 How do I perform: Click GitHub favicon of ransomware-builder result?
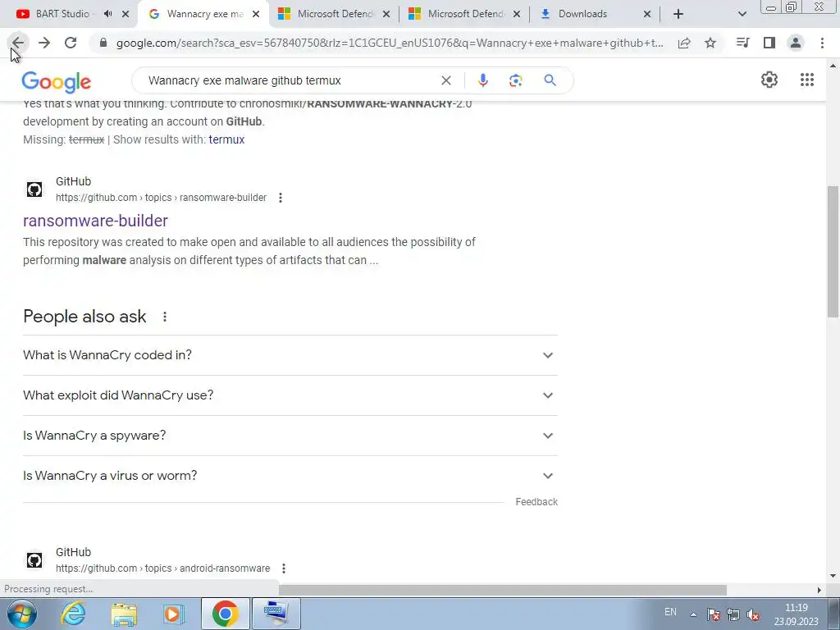[x=34, y=189]
